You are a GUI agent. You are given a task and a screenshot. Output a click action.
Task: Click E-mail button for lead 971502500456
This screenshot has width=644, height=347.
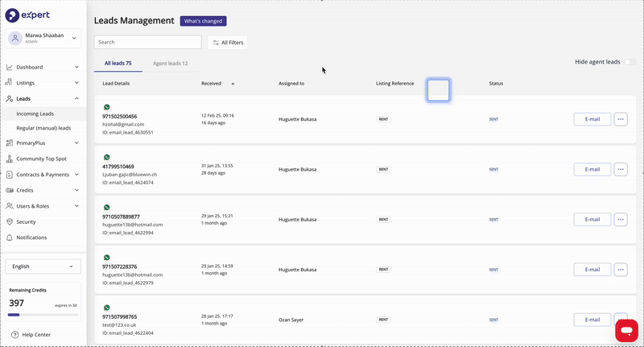[592, 119]
